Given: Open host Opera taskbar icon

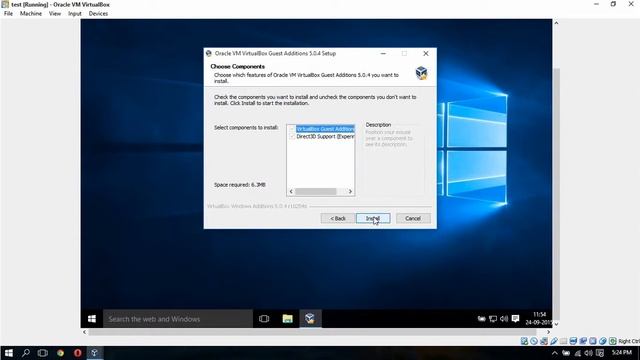Looking at the screenshot, I should 78,353.
